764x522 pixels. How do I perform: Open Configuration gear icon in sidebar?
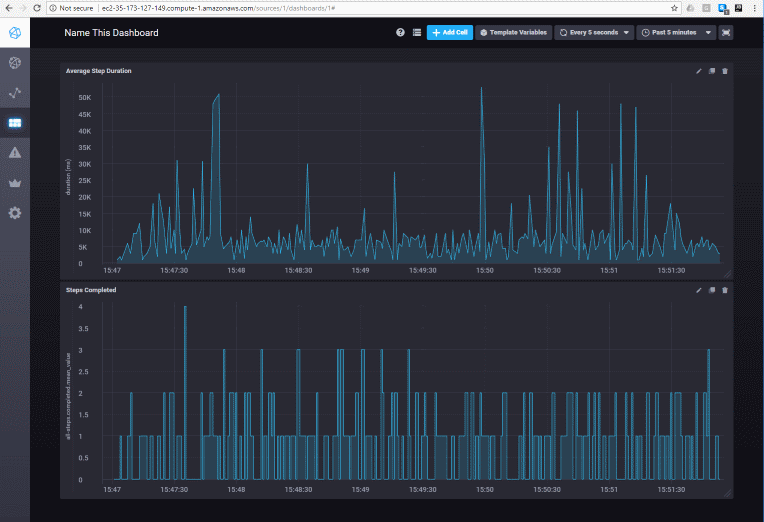pyautogui.click(x=15, y=213)
